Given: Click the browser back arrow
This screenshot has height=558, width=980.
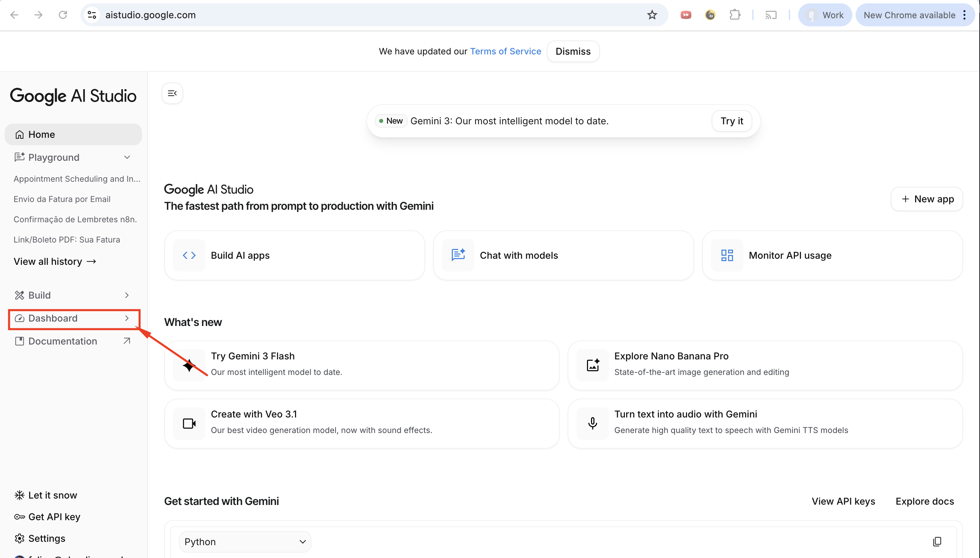Looking at the screenshot, I should pos(15,15).
